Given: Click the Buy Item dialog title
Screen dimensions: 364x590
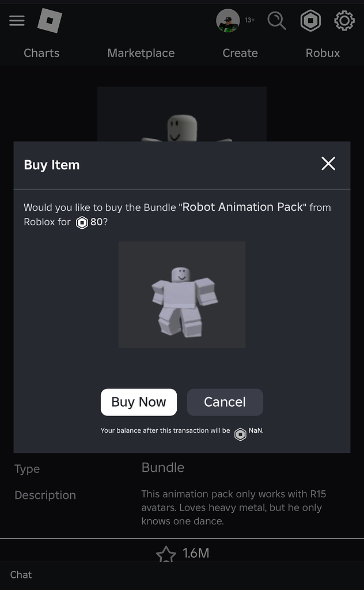Looking at the screenshot, I should click(x=52, y=165).
